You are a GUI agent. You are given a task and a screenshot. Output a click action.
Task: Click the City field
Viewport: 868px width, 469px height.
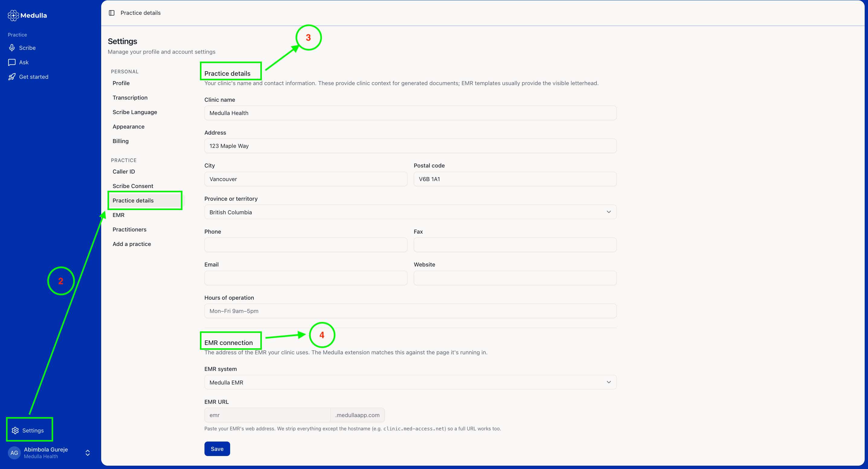(x=306, y=179)
